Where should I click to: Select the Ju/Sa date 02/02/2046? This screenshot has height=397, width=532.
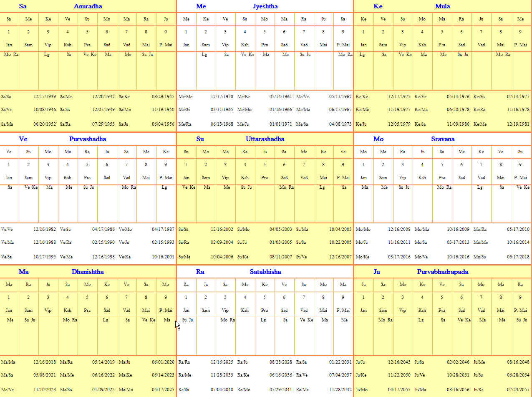coord(458,362)
